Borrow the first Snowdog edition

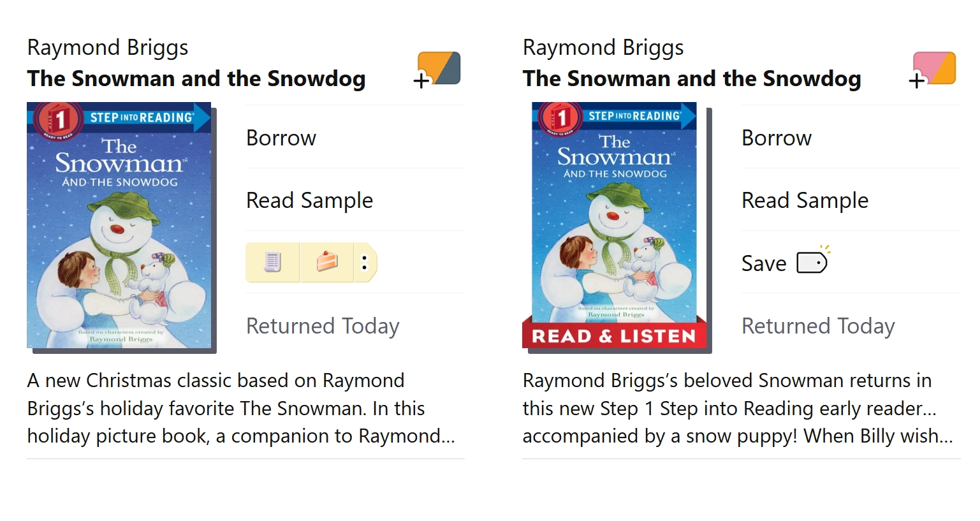point(281,138)
